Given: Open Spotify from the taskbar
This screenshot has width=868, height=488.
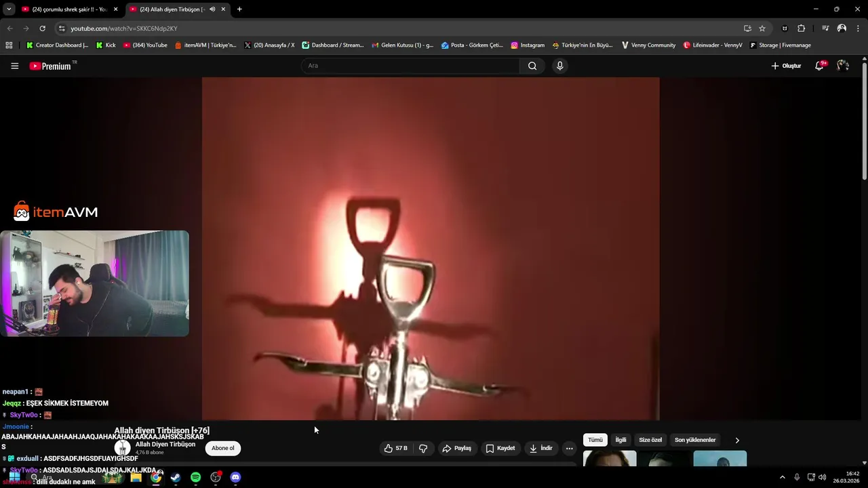Looking at the screenshot, I should tap(195, 477).
